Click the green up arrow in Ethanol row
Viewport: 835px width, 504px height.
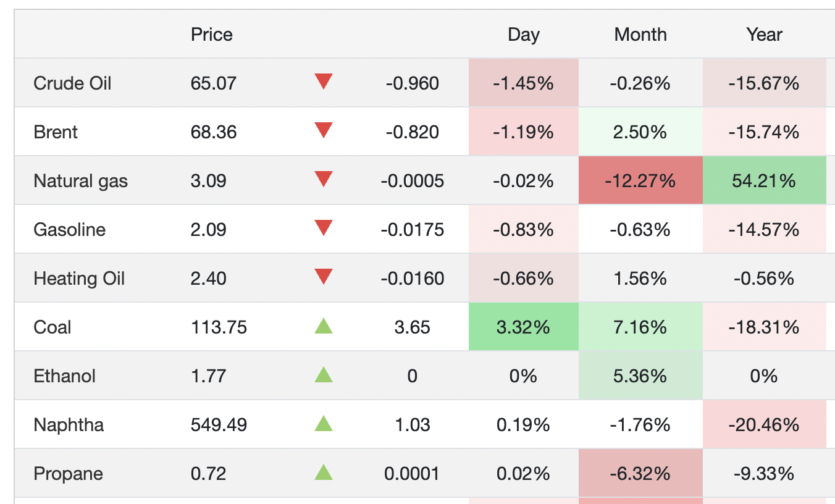click(x=324, y=374)
